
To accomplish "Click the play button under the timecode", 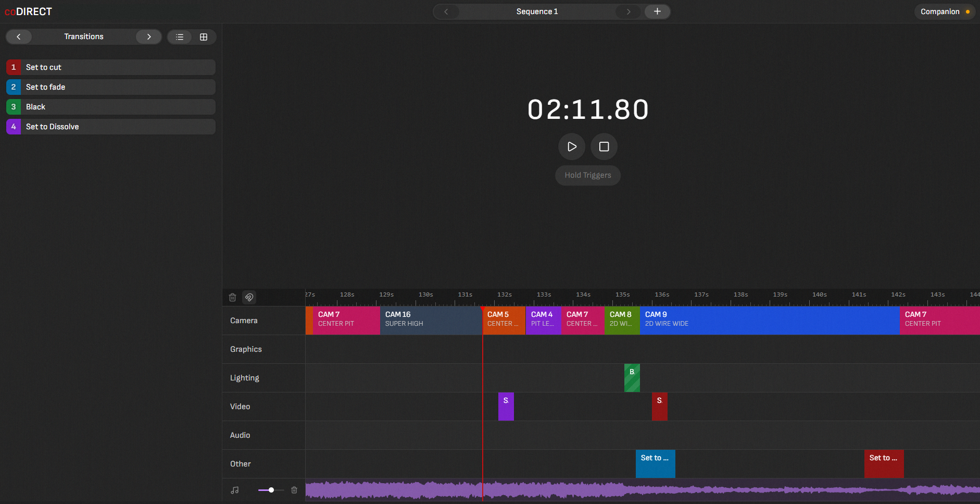I will click(x=572, y=146).
